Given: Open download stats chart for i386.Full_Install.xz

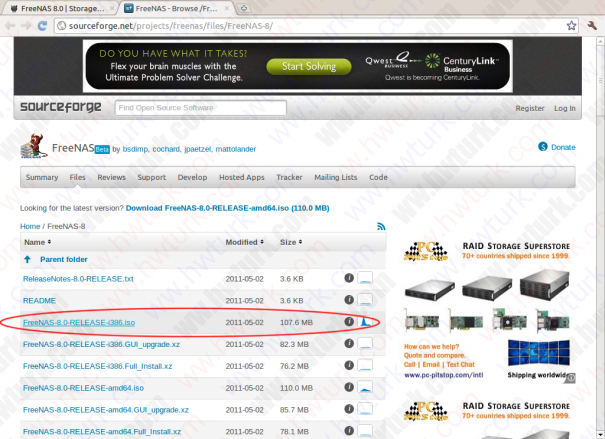Looking at the screenshot, I should pos(365,365).
